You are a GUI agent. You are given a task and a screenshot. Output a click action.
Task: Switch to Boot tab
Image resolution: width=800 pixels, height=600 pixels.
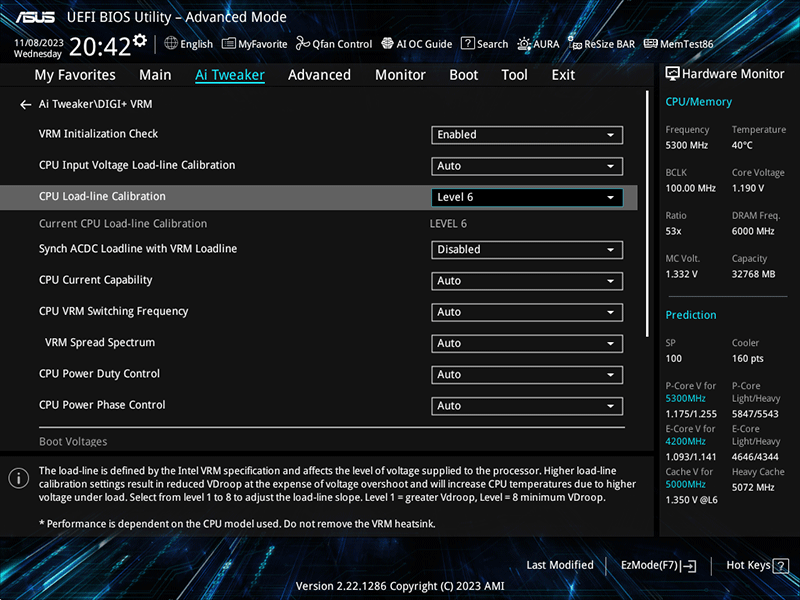[x=463, y=75]
